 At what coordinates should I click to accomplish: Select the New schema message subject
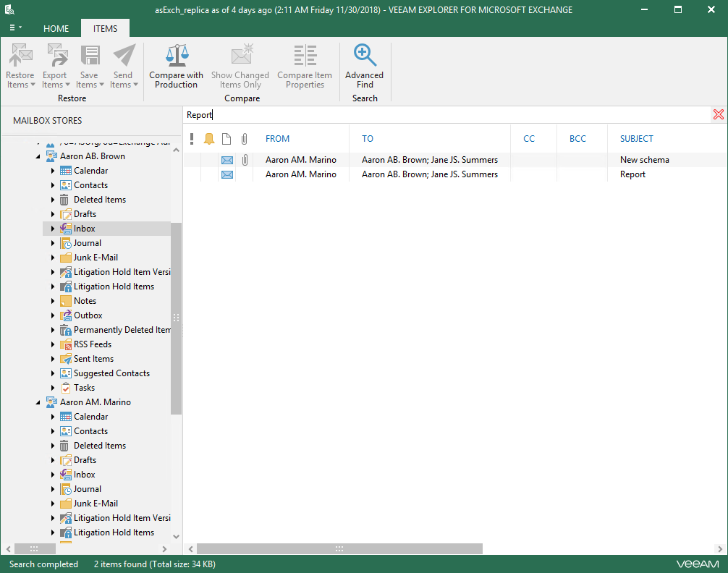pos(645,160)
